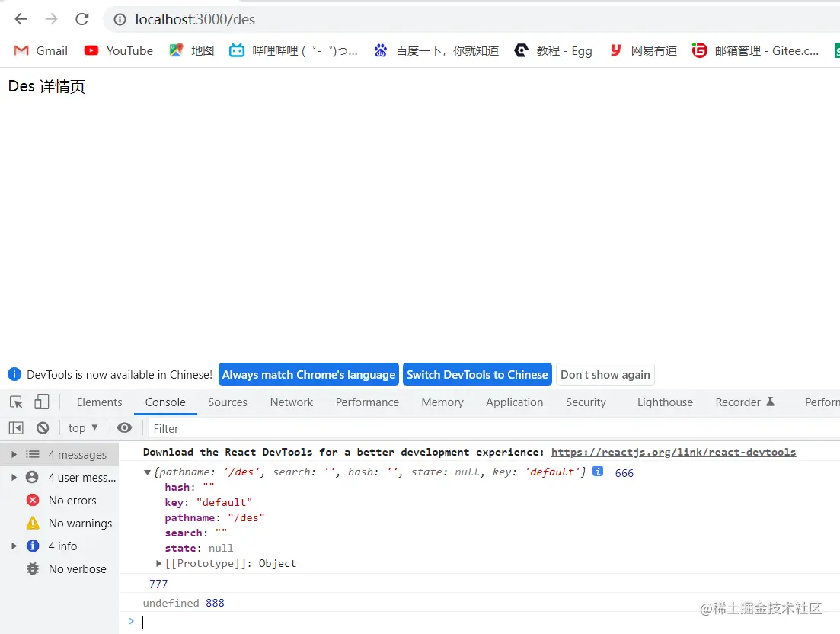Click Switch DevTools to Chinese button

click(477, 375)
